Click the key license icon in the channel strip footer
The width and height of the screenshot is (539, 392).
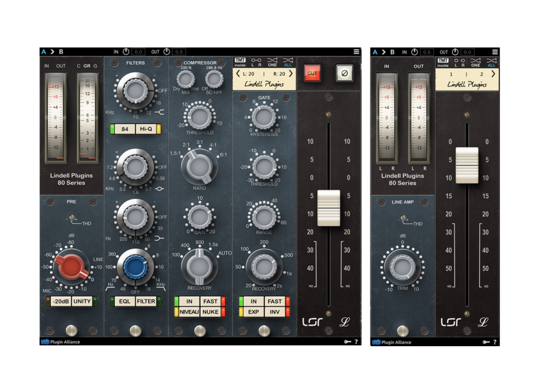[348, 341]
